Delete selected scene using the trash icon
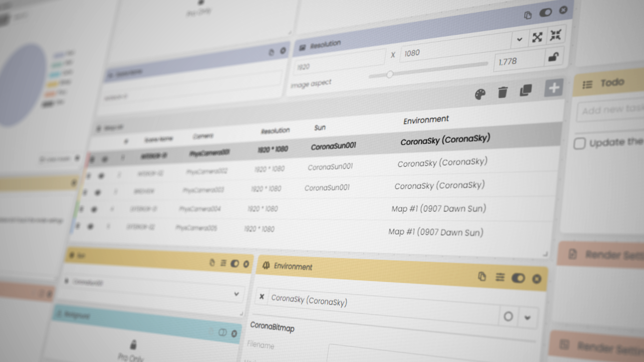The image size is (644, 362). pos(502,93)
